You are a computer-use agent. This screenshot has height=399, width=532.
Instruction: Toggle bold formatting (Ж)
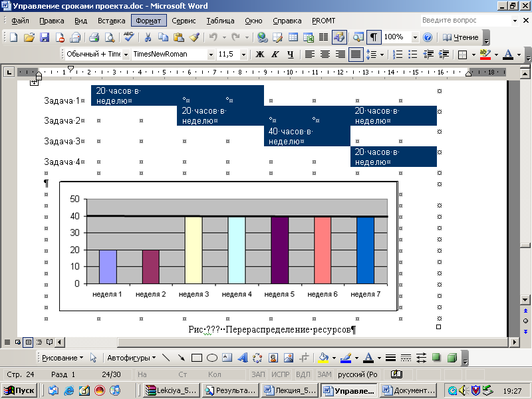260,55
